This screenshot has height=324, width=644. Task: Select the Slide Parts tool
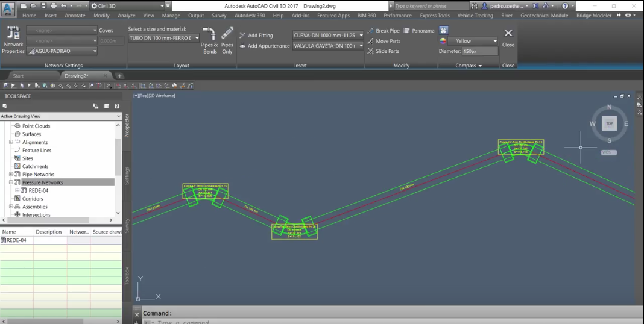click(x=384, y=51)
